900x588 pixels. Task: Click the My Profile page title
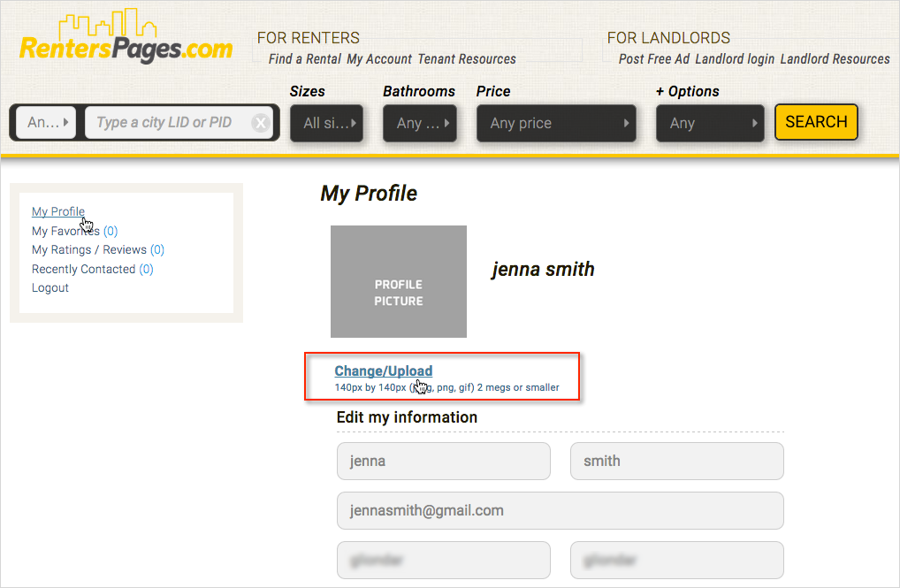click(x=369, y=194)
